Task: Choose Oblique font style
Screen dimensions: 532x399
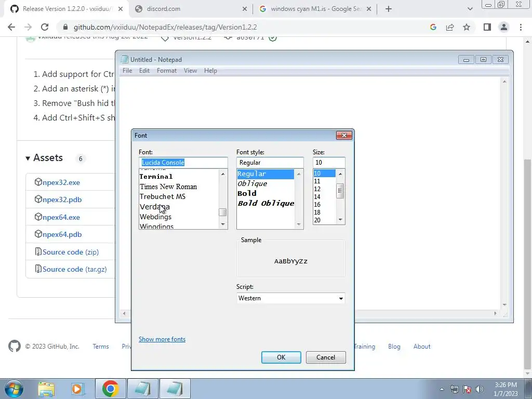Action: (252, 183)
